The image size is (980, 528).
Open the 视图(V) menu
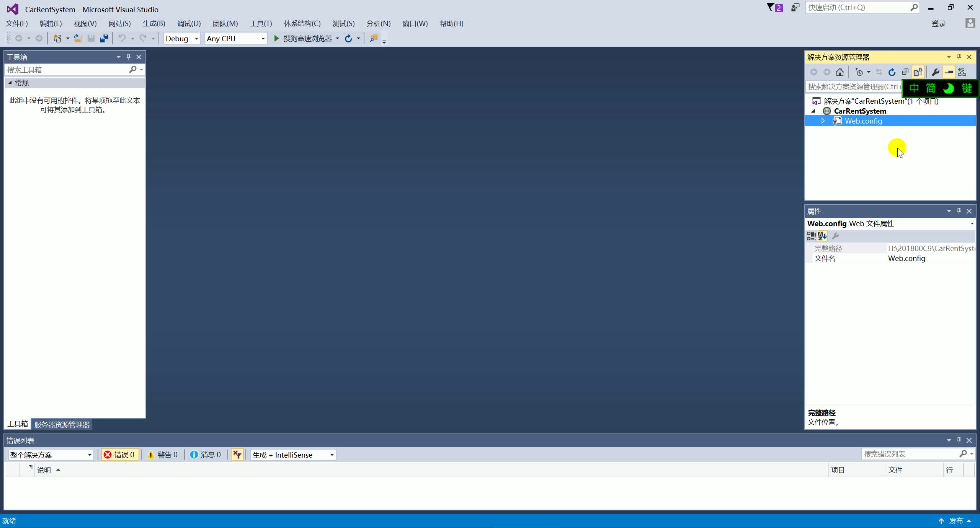pos(85,23)
